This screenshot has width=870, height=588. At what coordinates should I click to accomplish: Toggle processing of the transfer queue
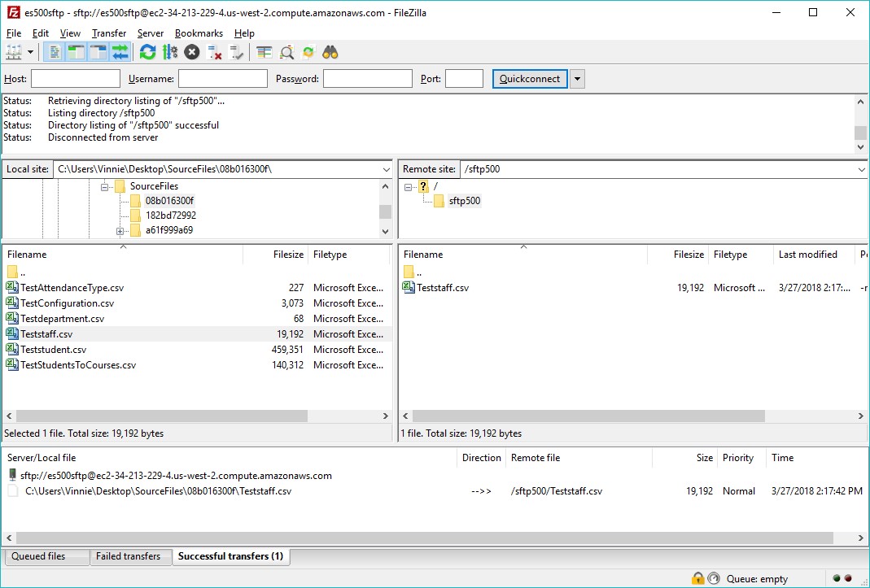coord(170,53)
